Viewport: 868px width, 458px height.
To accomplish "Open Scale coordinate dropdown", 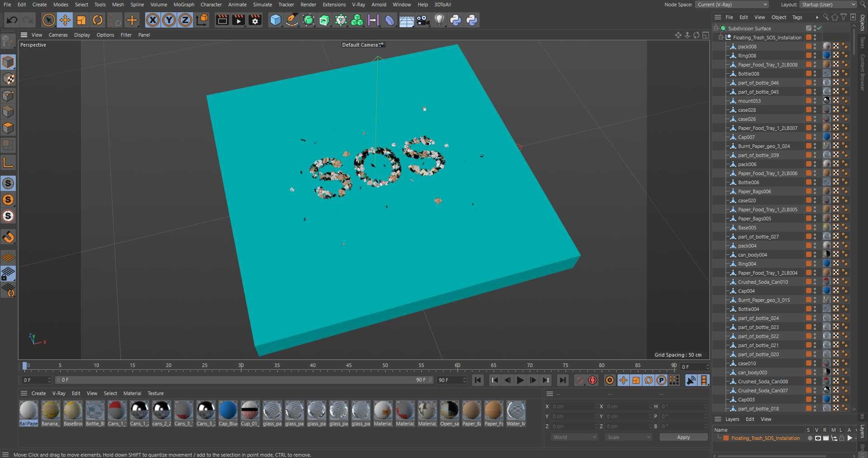I will point(628,437).
